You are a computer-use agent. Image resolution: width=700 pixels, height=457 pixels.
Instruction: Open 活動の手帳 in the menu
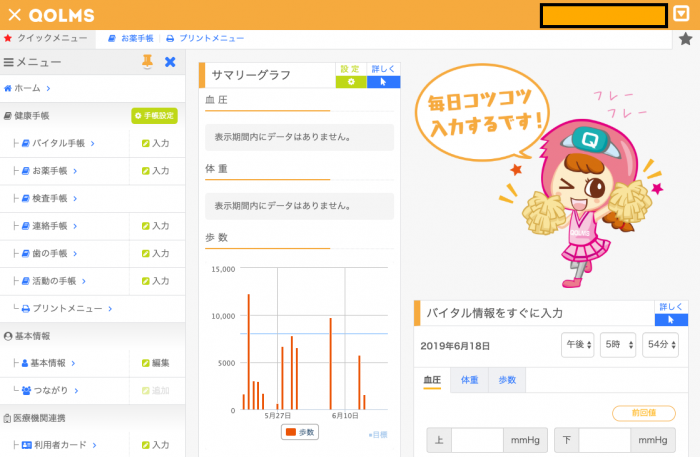54,281
